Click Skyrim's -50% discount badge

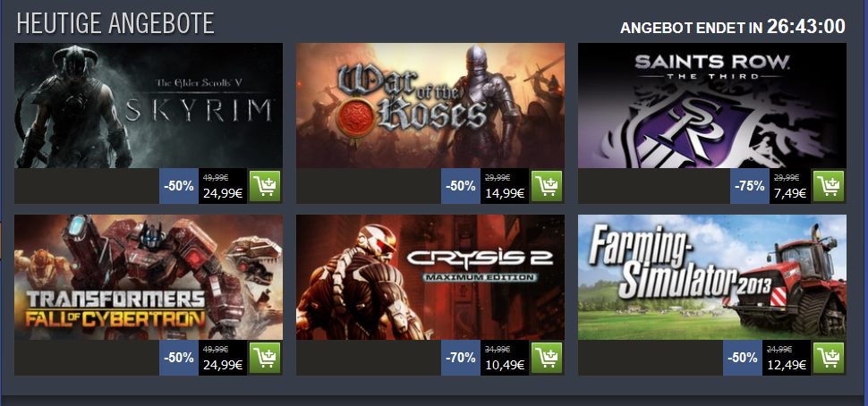point(179,186)
